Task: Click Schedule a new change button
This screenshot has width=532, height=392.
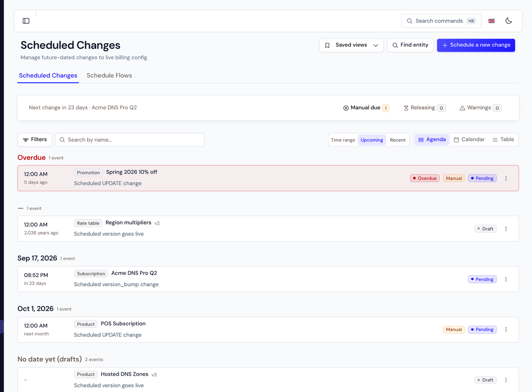Action: [476, 45]
